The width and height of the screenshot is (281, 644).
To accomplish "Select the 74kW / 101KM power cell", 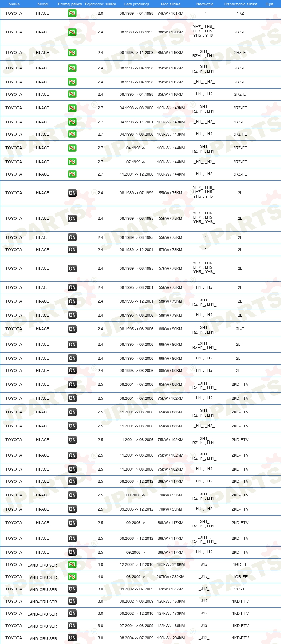I will (170, 13).
